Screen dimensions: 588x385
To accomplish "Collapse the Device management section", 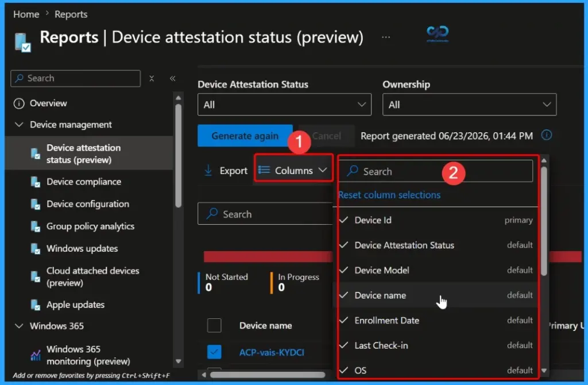I will [19, 125].
